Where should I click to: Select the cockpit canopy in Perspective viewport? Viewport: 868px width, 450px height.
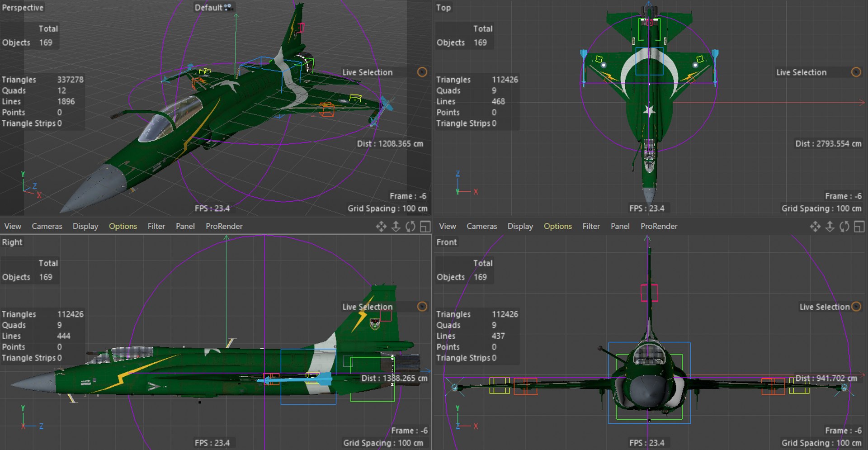click(171, 118)
